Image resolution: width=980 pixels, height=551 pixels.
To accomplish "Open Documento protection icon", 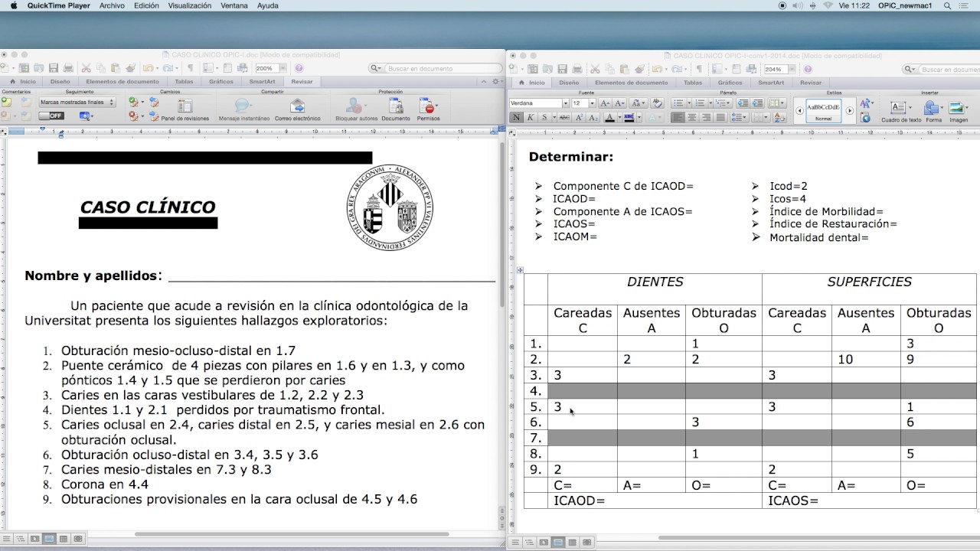I will click(x=396, y=105).
